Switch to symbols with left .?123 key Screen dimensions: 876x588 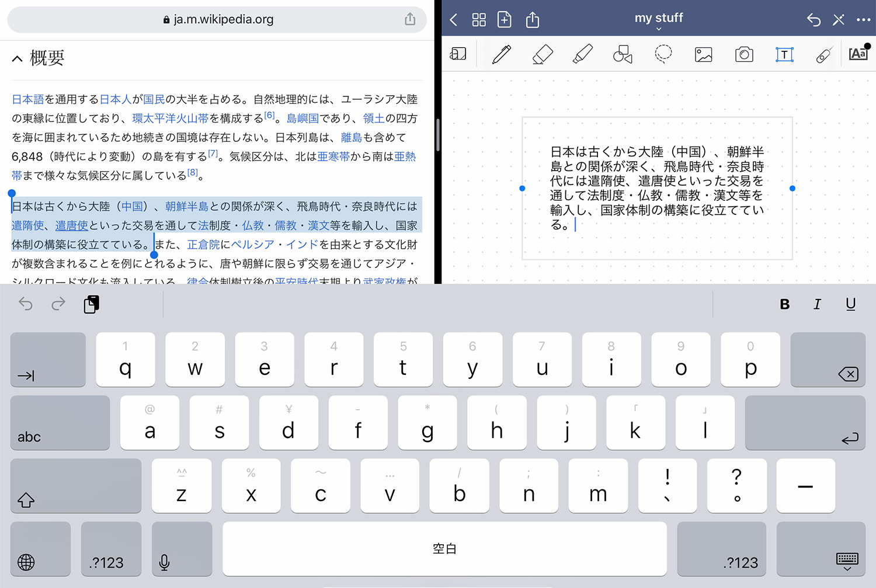pyautogui.click(x=111, y=549)
